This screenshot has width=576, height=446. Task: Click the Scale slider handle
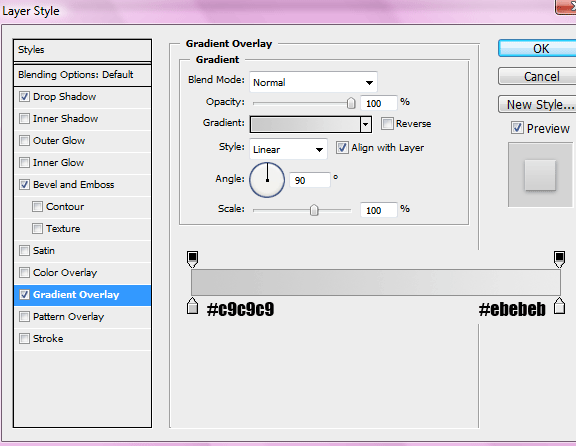[x=314, y=210]
